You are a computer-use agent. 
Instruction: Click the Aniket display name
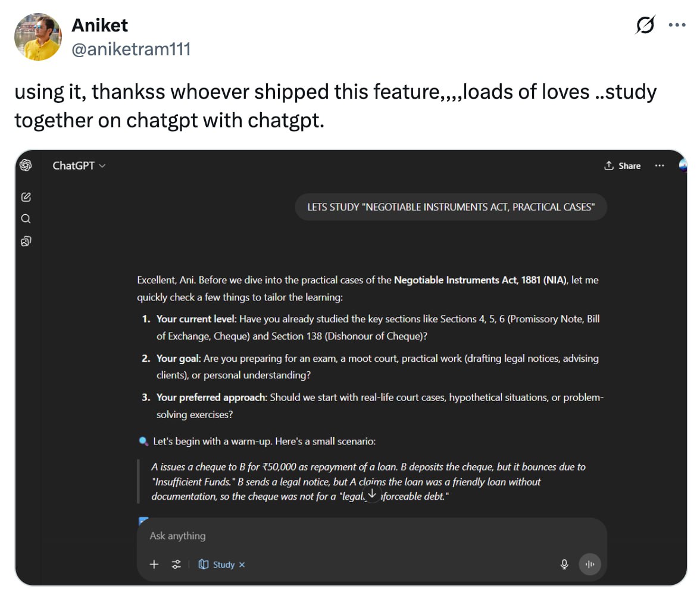(99, 26)
